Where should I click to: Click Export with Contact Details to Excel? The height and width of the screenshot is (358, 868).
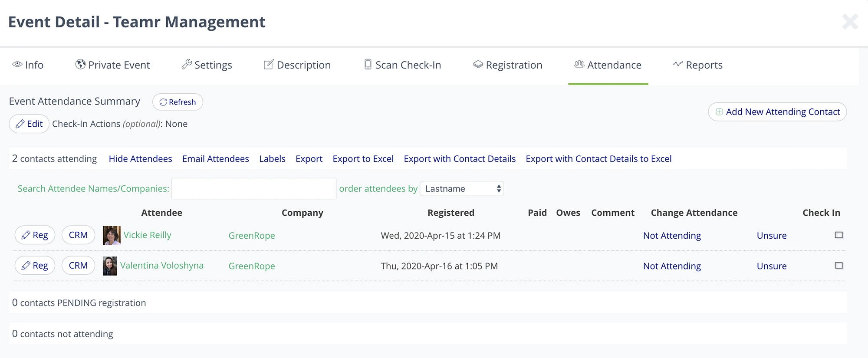click(x=598, y=159)
